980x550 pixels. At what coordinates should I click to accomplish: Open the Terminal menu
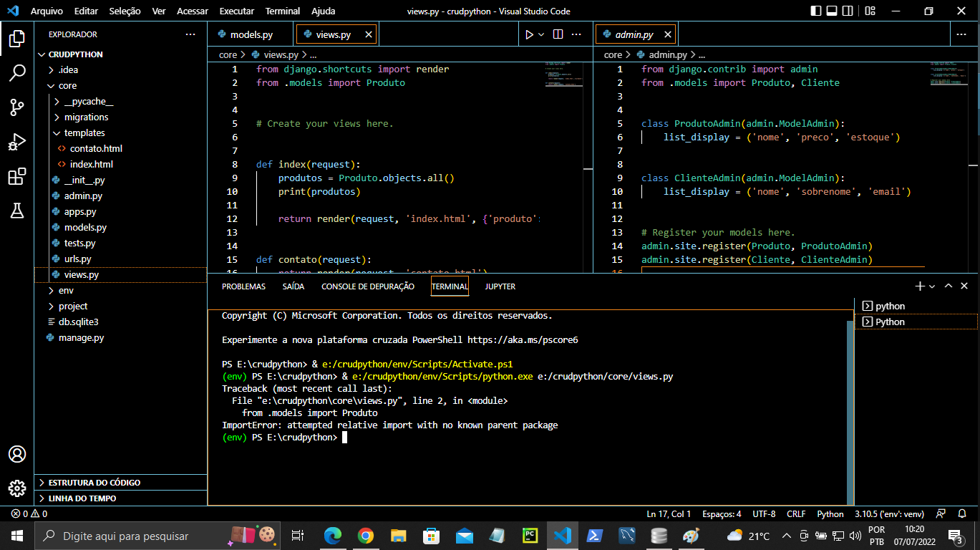[x=282, y=11]
